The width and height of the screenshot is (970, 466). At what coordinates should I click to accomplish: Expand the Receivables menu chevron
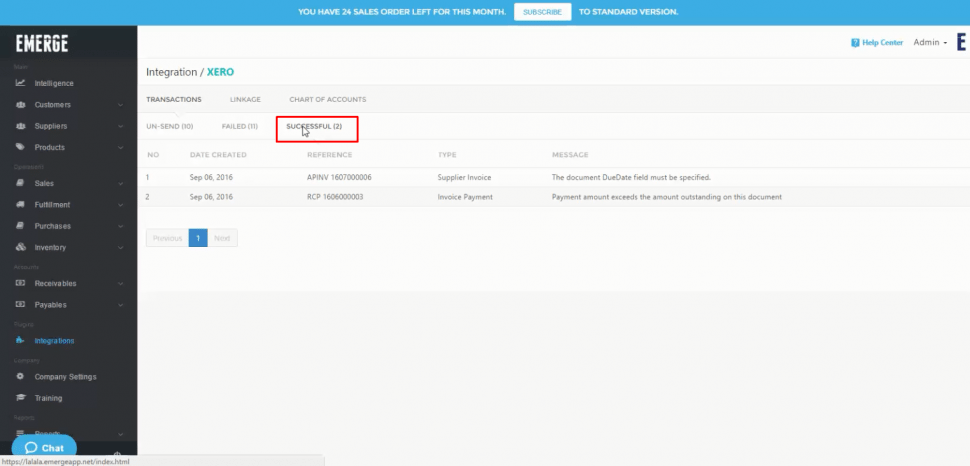click(120, 283)
